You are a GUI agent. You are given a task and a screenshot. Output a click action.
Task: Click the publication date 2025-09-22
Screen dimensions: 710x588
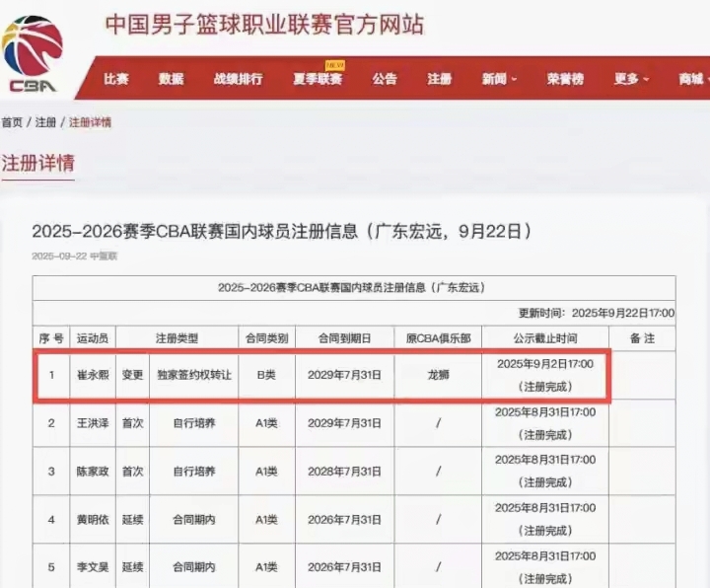coord(59,257)
